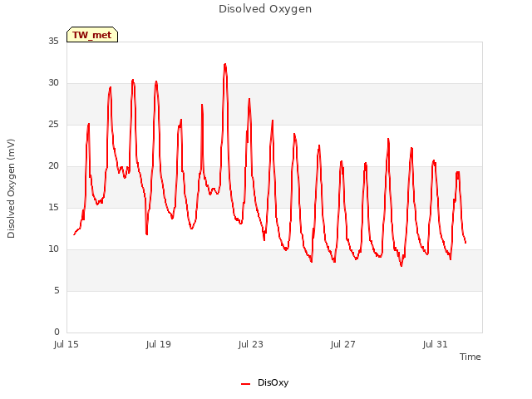Click the 10 y-axis tick label

point(53,249)
